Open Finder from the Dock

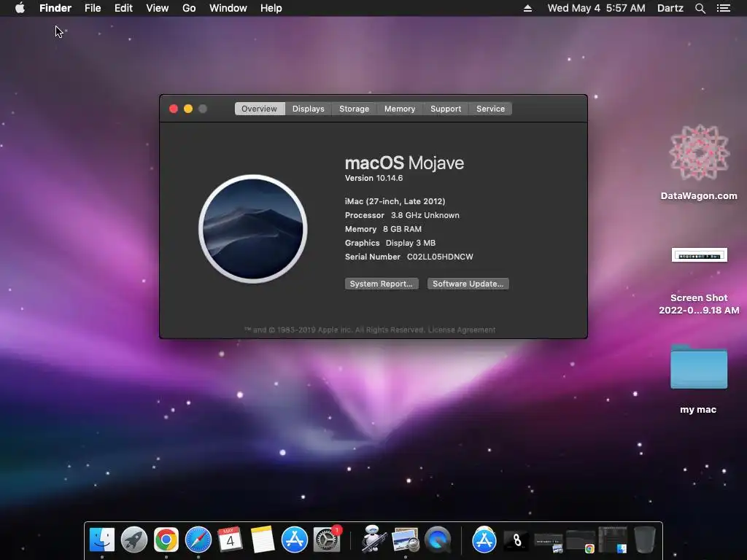coord(102,540)
